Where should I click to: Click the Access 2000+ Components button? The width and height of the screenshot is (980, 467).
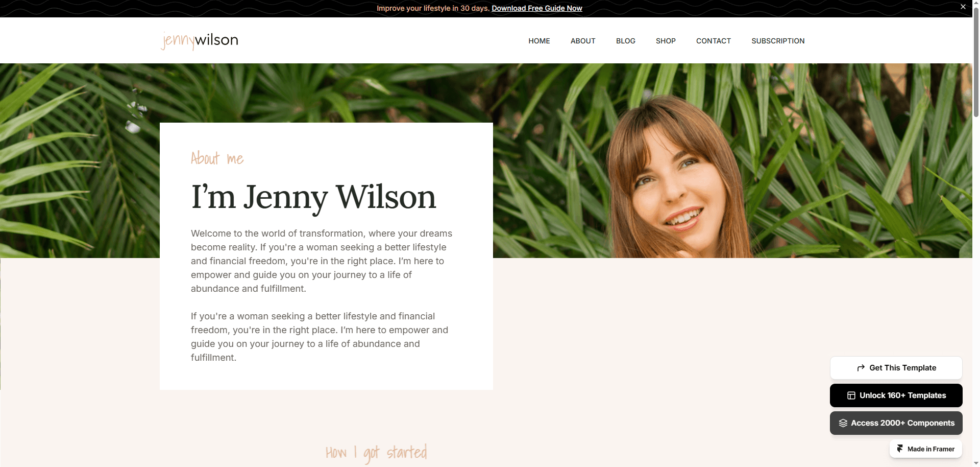point(896,423)
